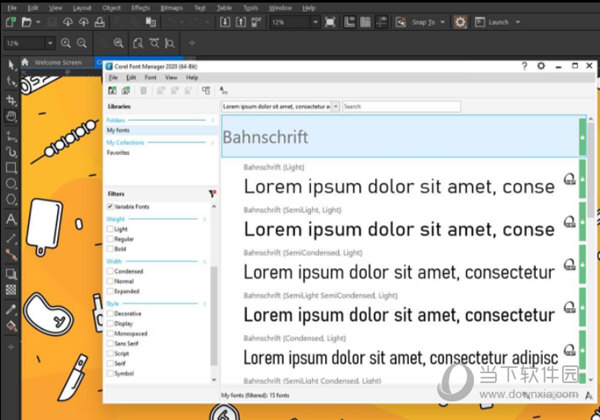Uncheck the Variable Fonts filter
Viewport: 600px width, 420px height.
[110, 207]
